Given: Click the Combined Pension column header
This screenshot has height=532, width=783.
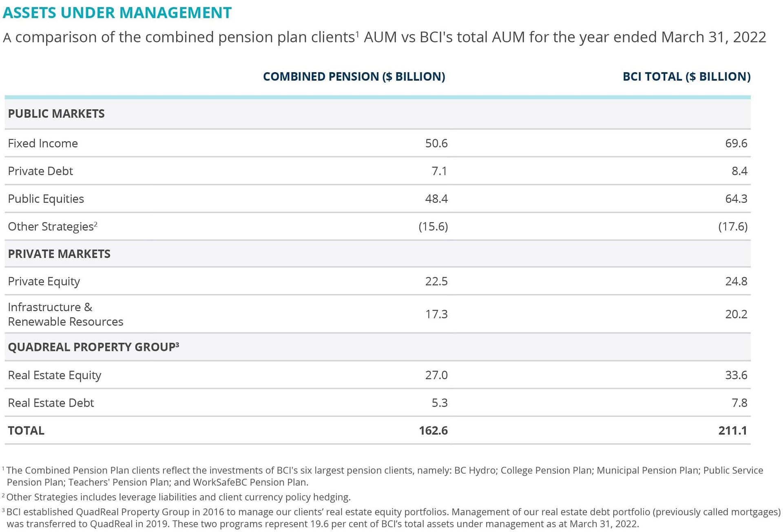Looking at the screenshot, I should pyautogui.click(x=354, y=77).
